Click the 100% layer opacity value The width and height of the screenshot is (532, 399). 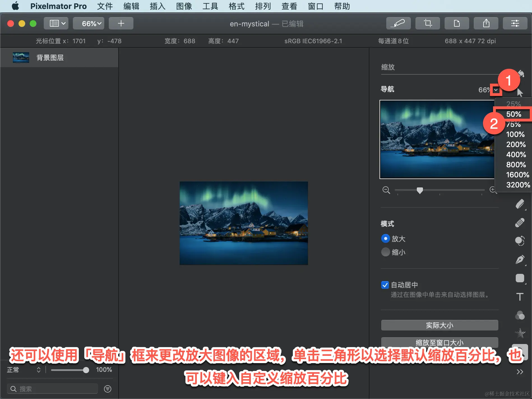[104, 370]
